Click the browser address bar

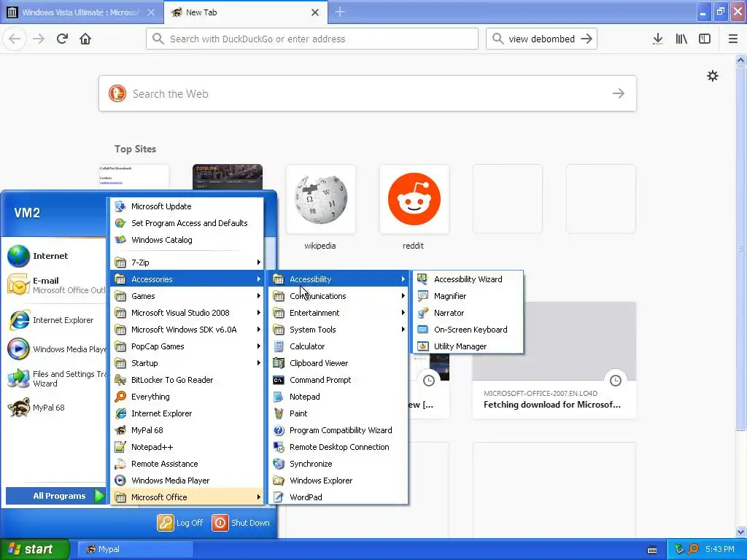(312, 39)
